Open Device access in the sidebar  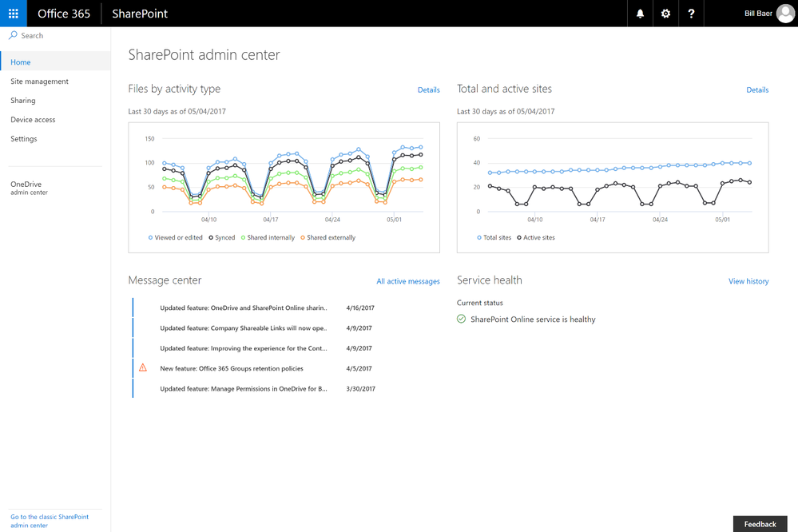pos(33,120)
